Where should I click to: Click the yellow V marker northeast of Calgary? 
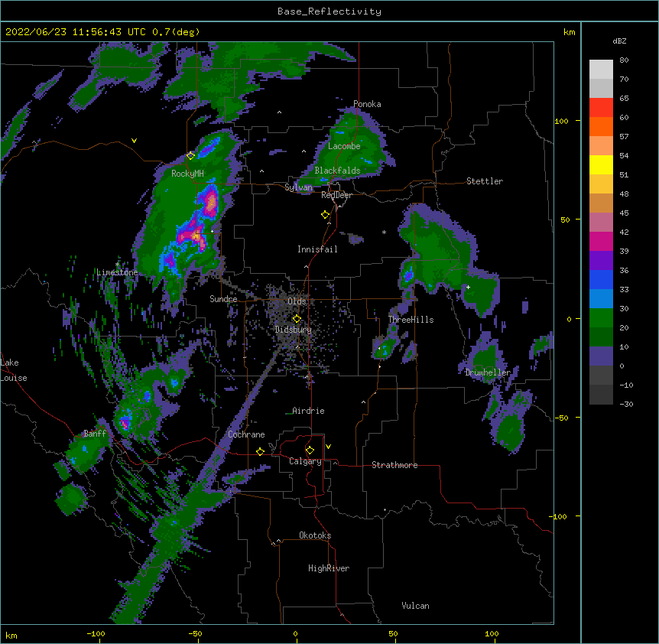click(x=328, y=447)
